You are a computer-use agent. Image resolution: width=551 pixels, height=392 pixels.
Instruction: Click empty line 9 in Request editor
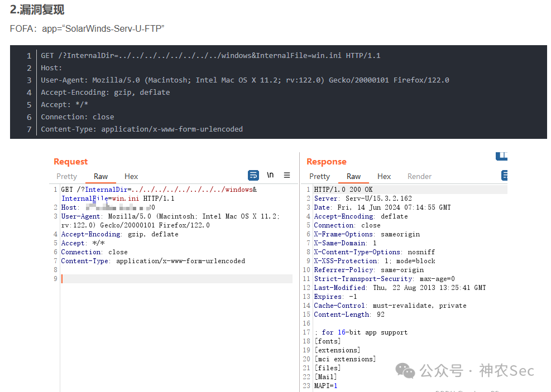click(177, 279)
